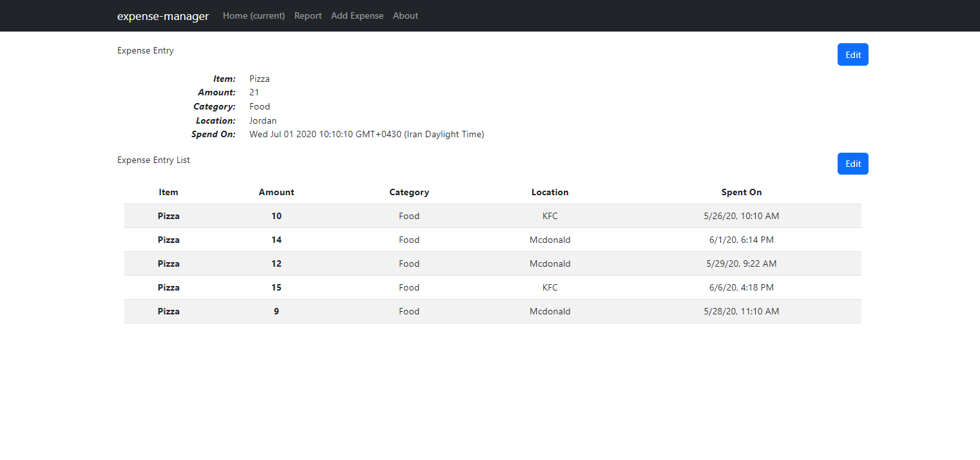Click the expense-manager brand in navbar
The width and height of the screenshot is (980, 460).
pyautogui.click(x=162, y=15)
